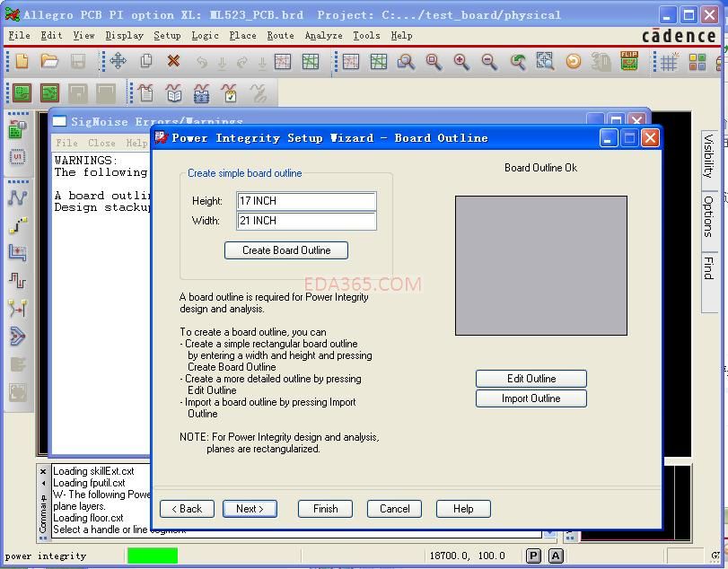Click the coordinates readout 18700.0, 100.0
The width and height of the screenshot is (728, 569).
pos(467,556)
